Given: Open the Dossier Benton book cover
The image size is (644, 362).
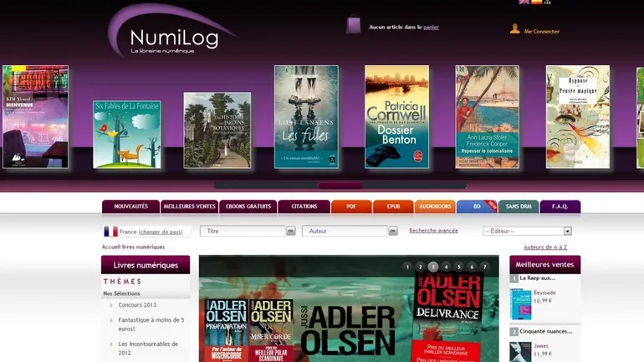Looking at the screenshot, I should click(396, 117).
